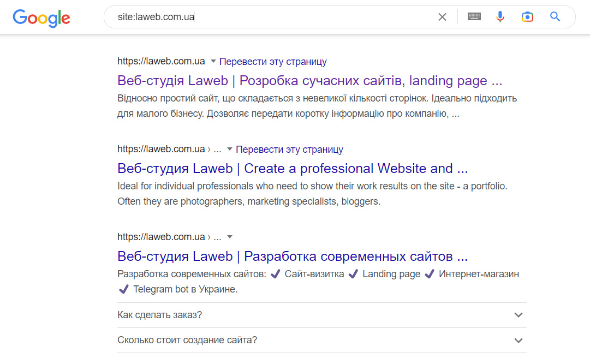
Task: Submit search with the magnifier icon
Action: 555,16
